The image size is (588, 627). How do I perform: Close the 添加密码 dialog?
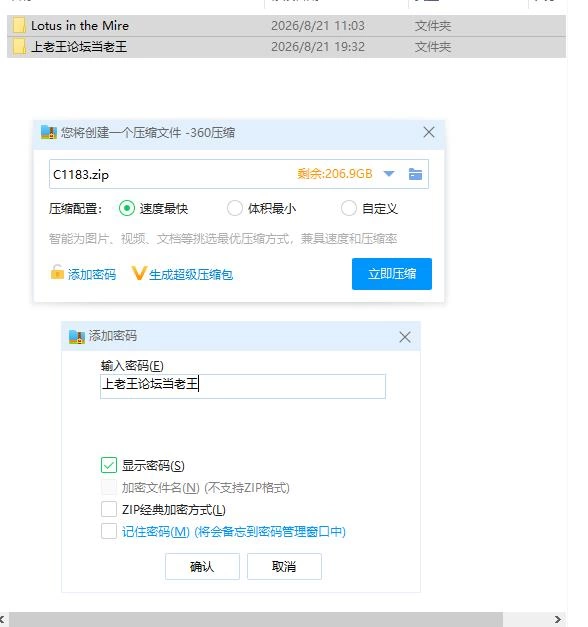coord(405,337)
